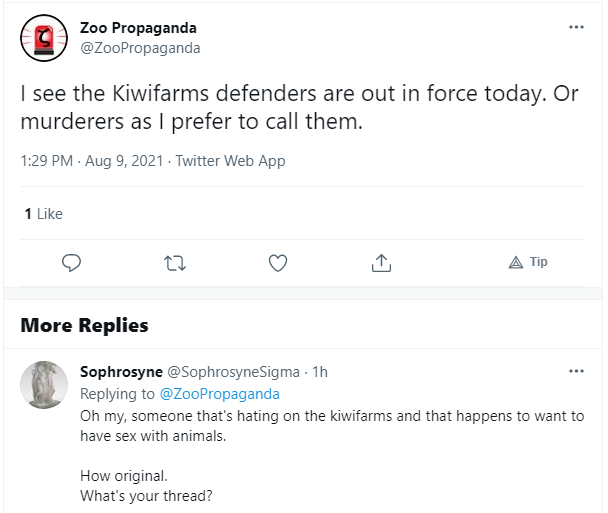
Task: Click the Tip button
Action: coord(528,262)
